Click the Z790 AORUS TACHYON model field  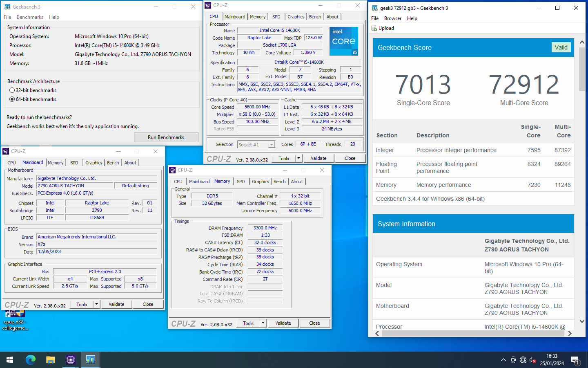[x=75, y=186]
